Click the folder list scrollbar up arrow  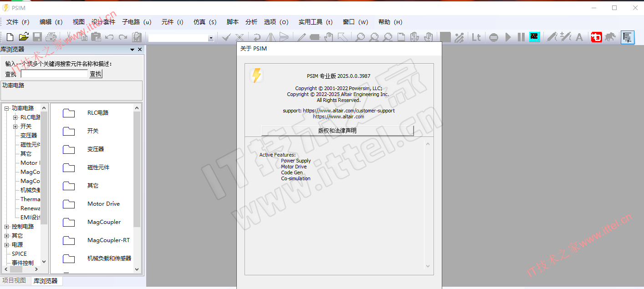[x=137, y=108]
